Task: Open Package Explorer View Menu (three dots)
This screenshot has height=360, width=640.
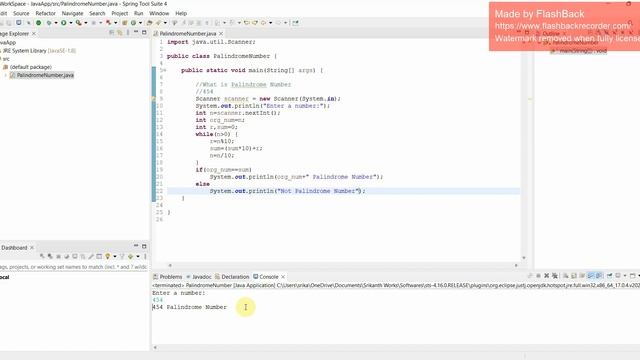Action: (x=128, y=33)
